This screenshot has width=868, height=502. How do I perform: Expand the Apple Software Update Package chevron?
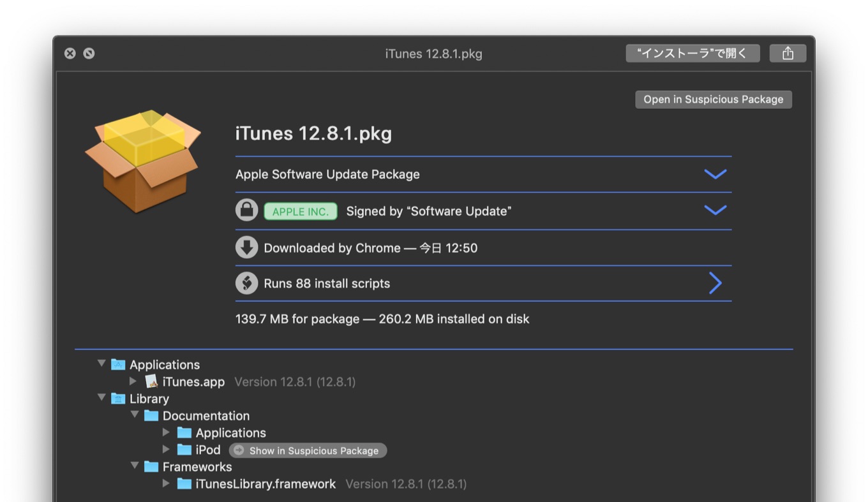click(x=715, y=174)
